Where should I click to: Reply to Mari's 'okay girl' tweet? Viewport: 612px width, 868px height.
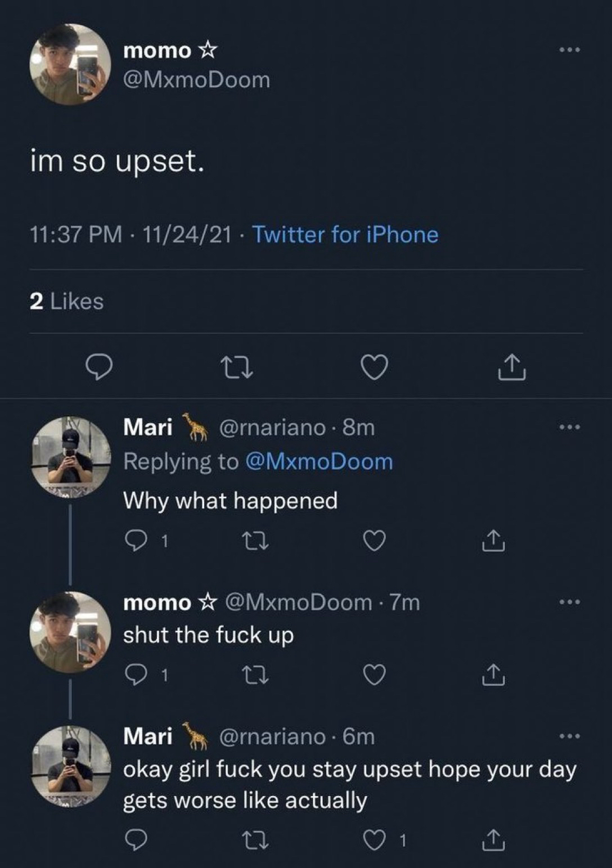(x=135, y=840)
